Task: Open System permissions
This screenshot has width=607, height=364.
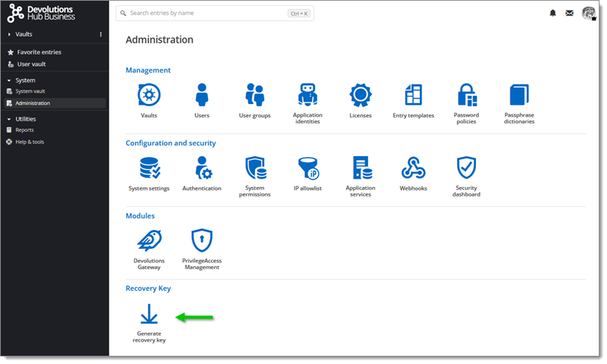Action: [254, 167]
